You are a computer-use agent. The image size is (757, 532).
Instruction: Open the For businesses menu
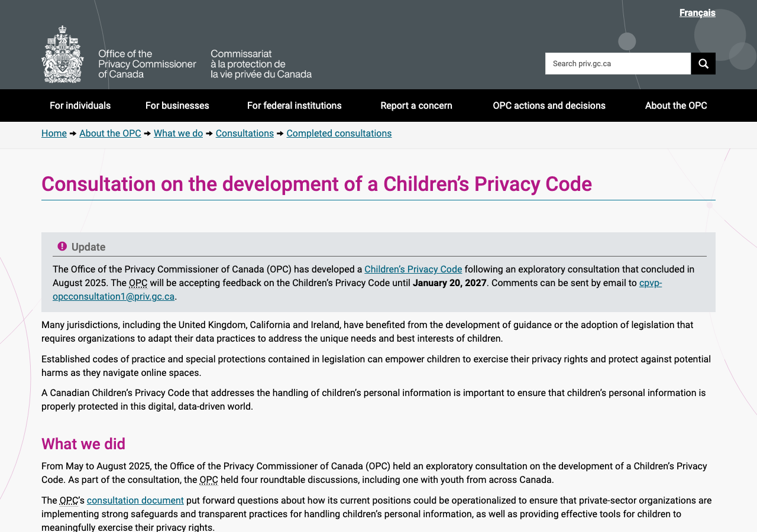click(177, 106)
